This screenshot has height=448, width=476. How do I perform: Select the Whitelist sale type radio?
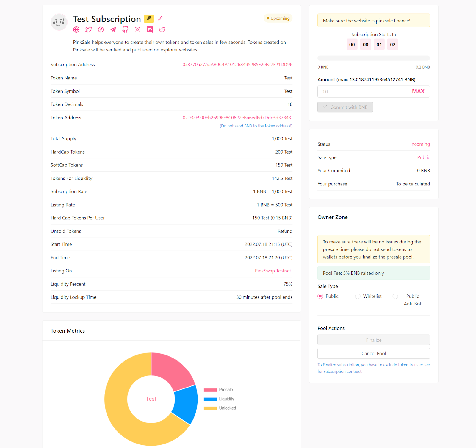(x=358, y=296)
